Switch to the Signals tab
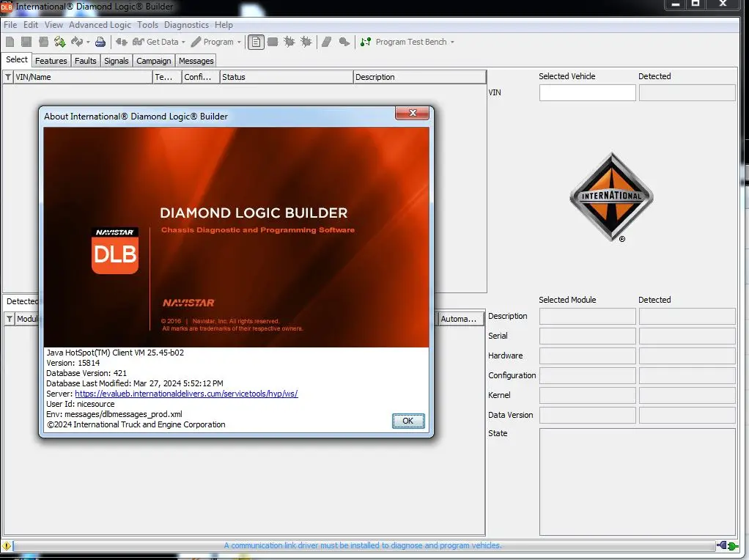The image size is (749, 560). pos(117,61)
